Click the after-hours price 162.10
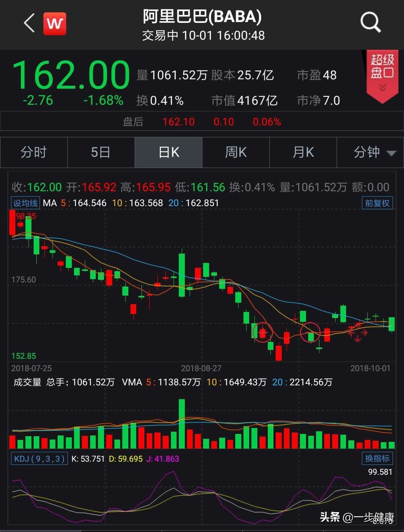 point(178,122)
